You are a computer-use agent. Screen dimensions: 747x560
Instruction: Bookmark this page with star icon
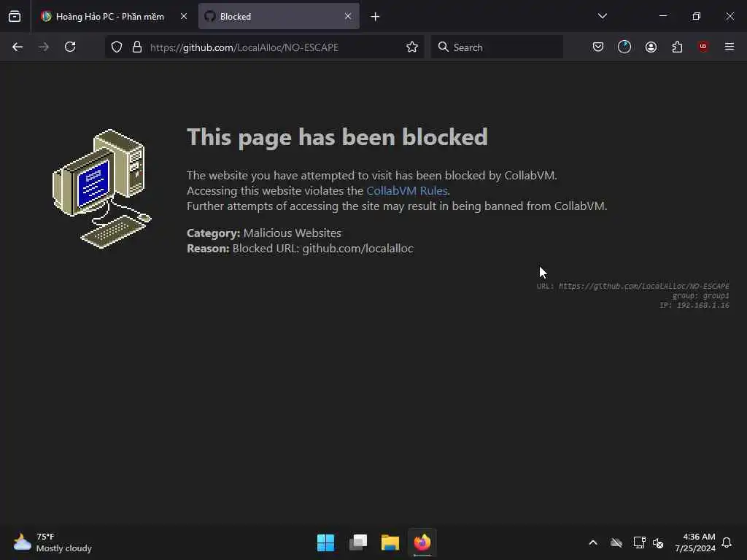[x=412, y=47]
